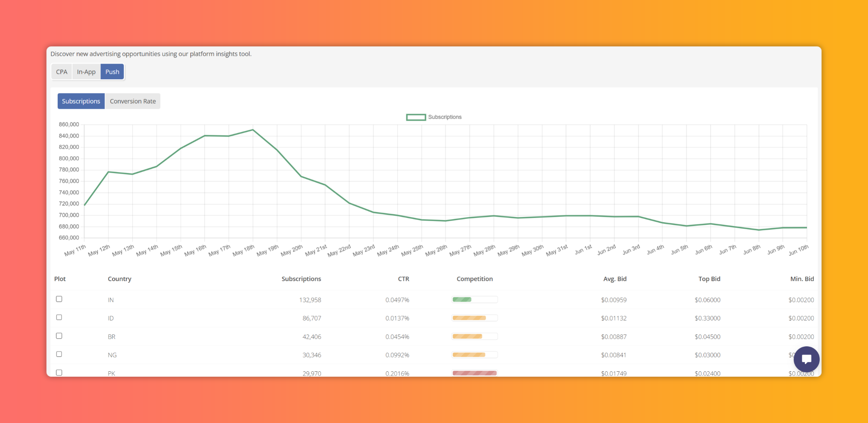Click the green competition bar for IN
The height and width of the screenshot is (423, 868).
coord(462,299)
